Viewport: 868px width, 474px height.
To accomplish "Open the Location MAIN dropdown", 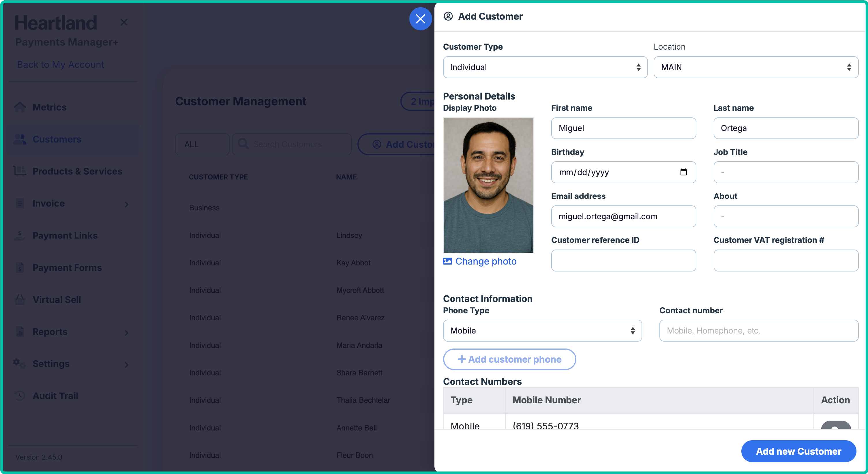I will [756, 68].
